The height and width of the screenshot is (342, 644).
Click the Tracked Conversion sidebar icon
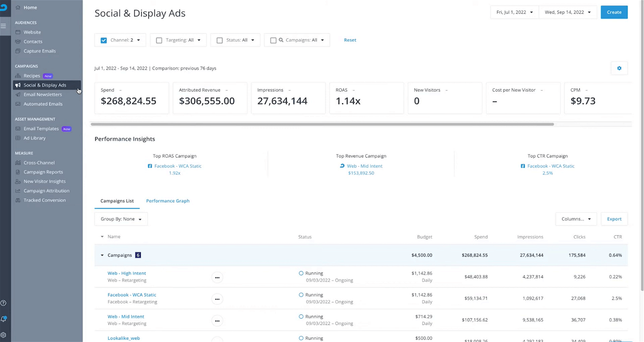coord(18,200)
